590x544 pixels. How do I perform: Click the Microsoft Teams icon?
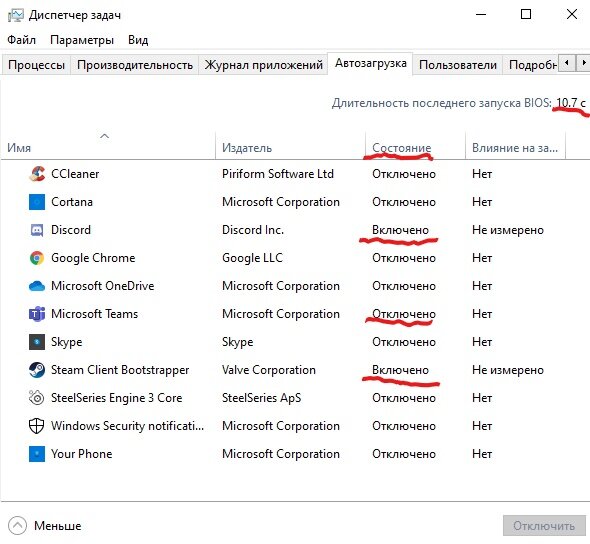tap(37, 314)
